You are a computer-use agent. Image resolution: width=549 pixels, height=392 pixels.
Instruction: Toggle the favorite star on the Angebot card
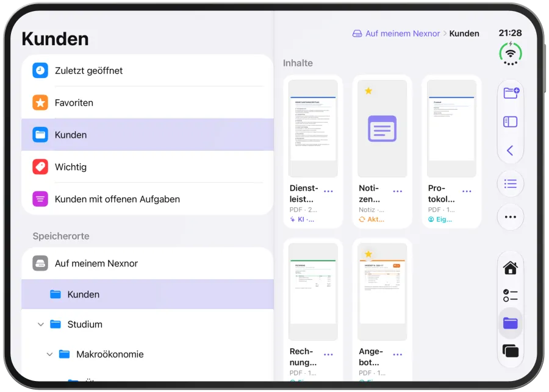(368, 254)
